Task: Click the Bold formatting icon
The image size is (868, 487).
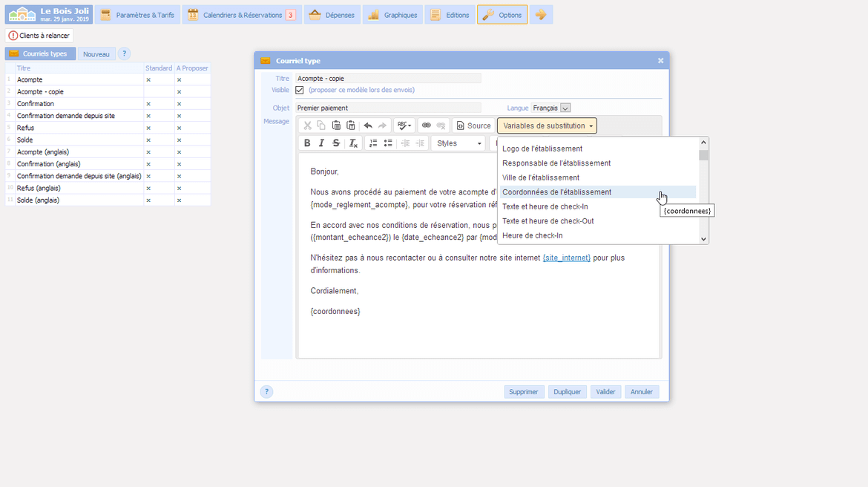Action: tap(307, 143)
